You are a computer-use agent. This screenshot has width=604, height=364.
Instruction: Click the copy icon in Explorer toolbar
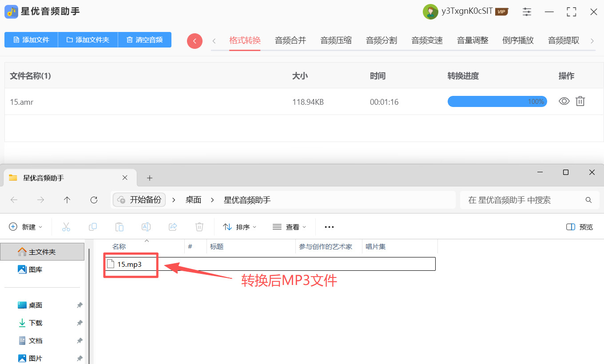[93, 227]
